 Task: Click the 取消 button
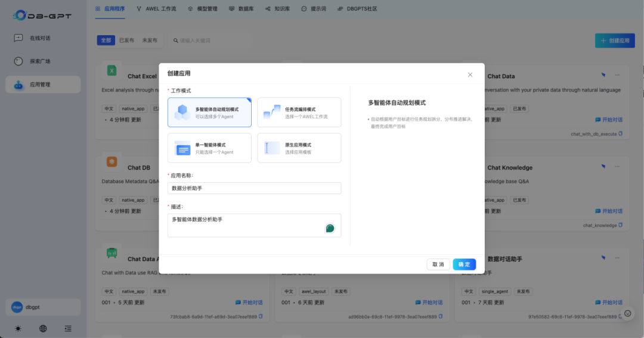pyautogui.click(x=438, y=265)
